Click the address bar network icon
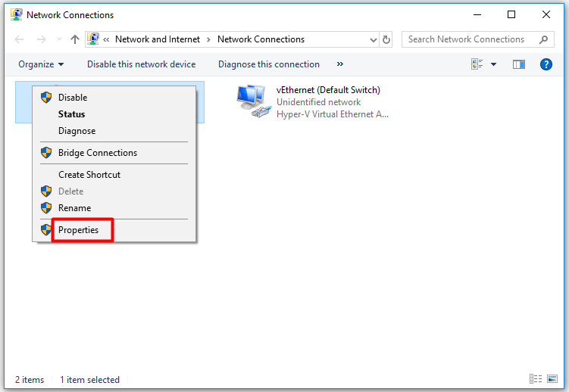This screenshot has width=569, height=392. coord(93,39)
